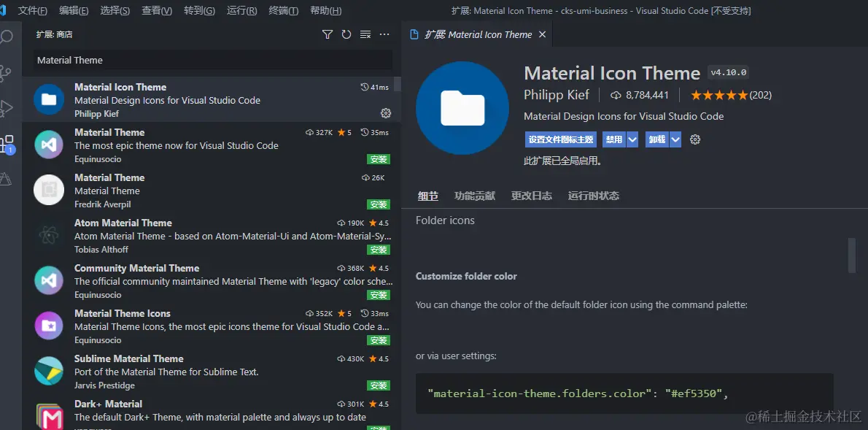The width and height of the screenshot is (868, 430).
Task: Click the download count cloud icon 8,784,441
Action: click(x=616, y=96)
